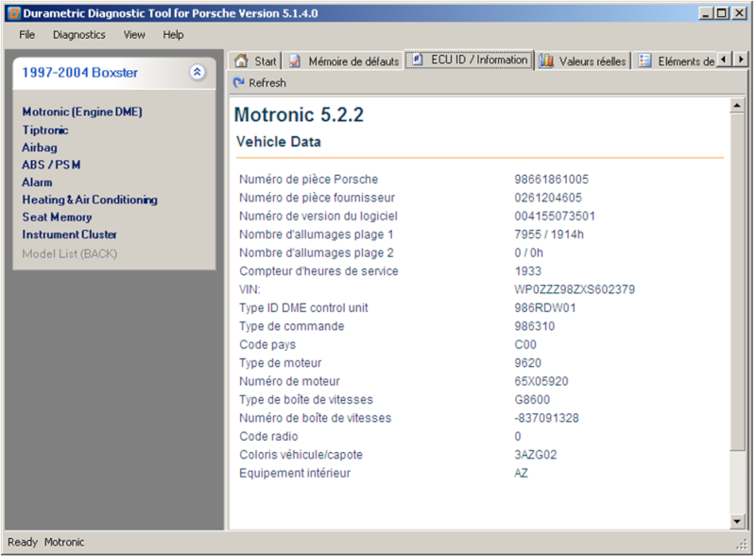The height and width of the screenshot is (557, 756).
Task: Click the Compteur d'heures de service label
Action: (x=318, y=271)
